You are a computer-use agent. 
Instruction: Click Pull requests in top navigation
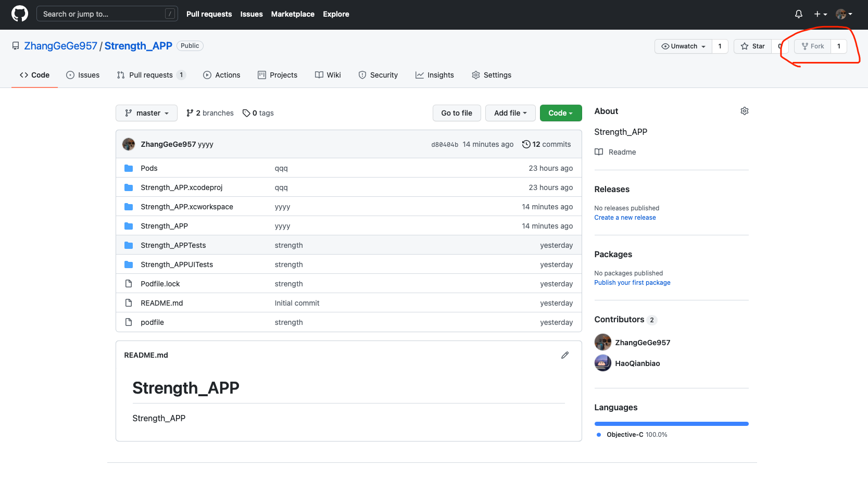click(x=209, y=14)
